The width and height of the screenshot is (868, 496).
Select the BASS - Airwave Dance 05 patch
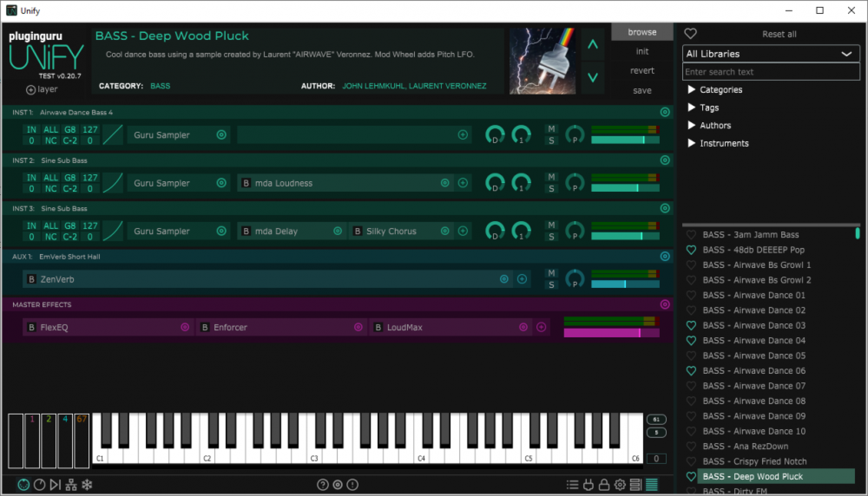[x=753, y=355]
